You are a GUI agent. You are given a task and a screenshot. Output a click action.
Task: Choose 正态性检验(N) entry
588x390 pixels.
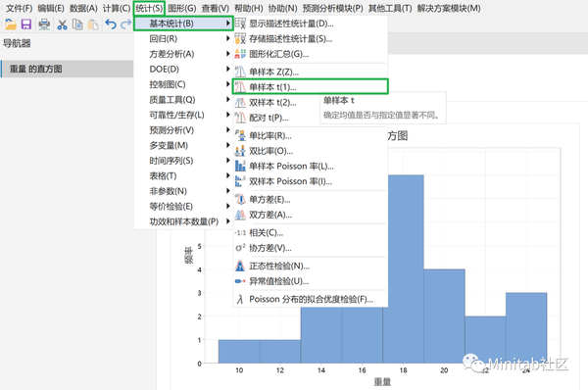pyautogui.click(x=311, y=266)
